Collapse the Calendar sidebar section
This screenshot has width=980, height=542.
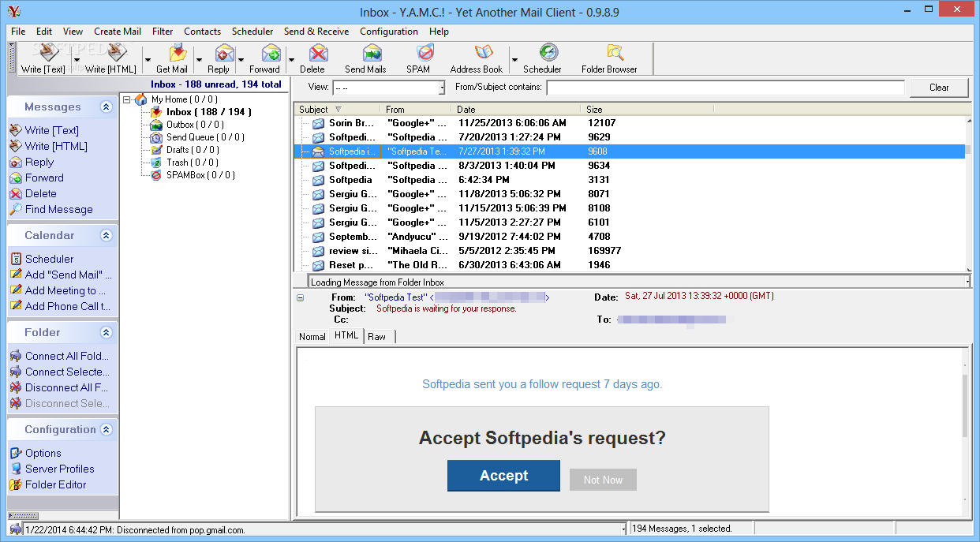(x=106, y=236)
